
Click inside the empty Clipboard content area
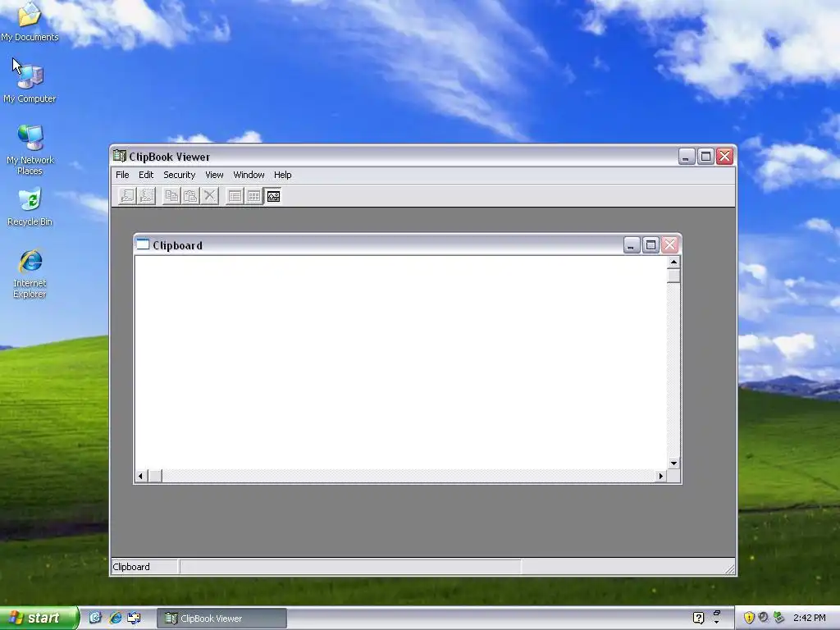pyautogui.click(x=400, y=363)
